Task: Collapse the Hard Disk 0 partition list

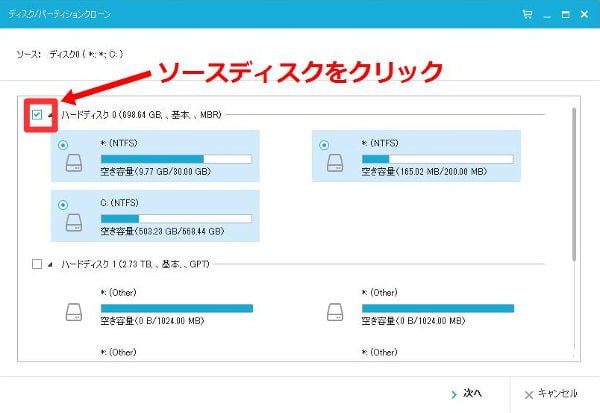Action: coord(51,116)
